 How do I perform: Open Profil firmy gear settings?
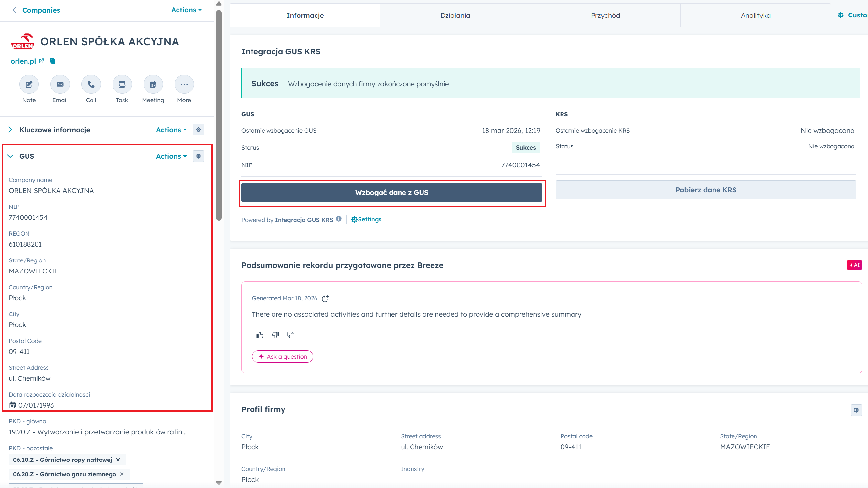pos(856,410)
